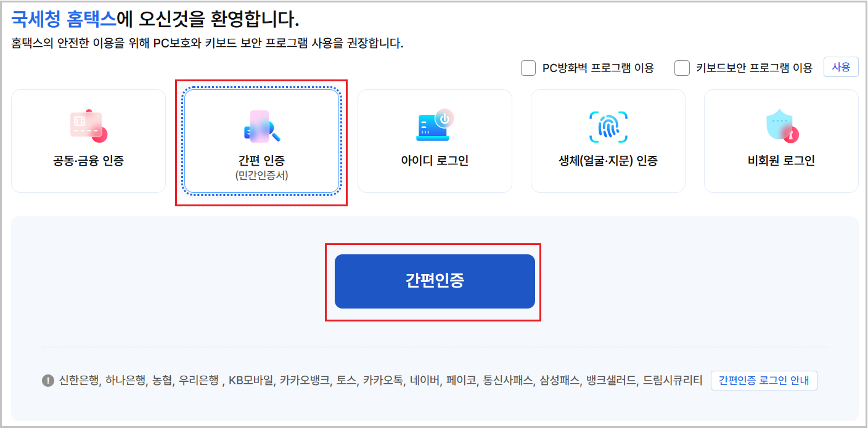Select the 아이디 로그인 monitor icon
Image resolution: width=868 pixels, height=428 pixels.
[435, 126]
